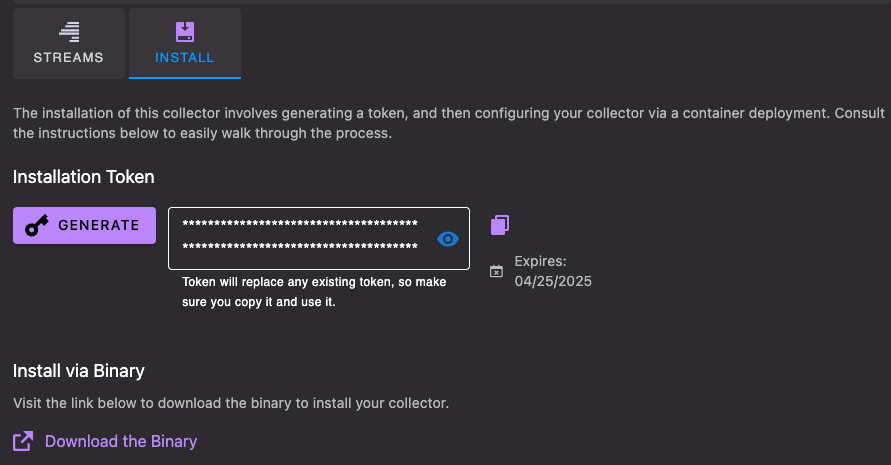
Task: Click the external link icon for binary
Action: pyautogui.click(x=23, y=441)
